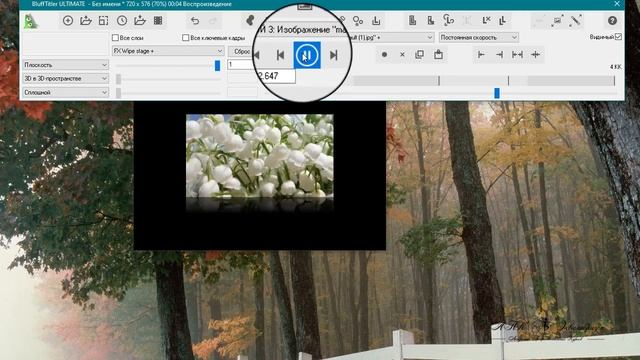Open the 3D в 3D-пространстве dropdown

pyautogui.click(x=66, y=78)
